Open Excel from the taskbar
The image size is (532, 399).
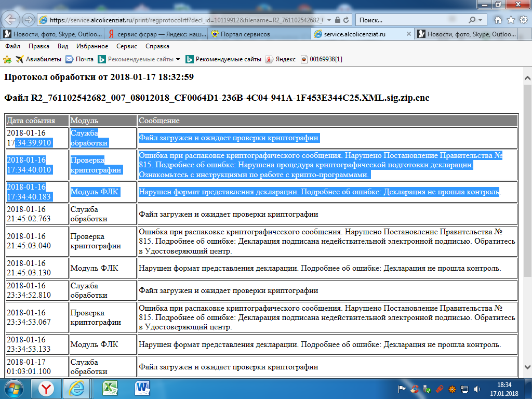click(110, 388)
